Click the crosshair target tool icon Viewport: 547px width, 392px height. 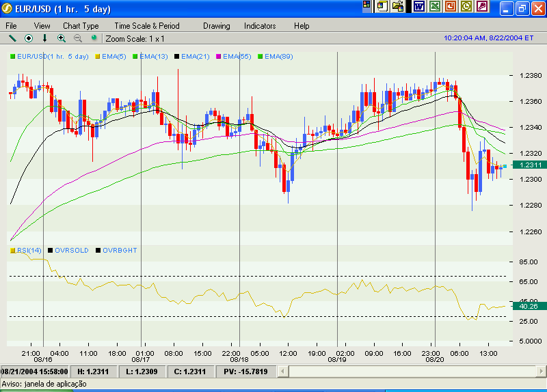[x=29, y=38]
